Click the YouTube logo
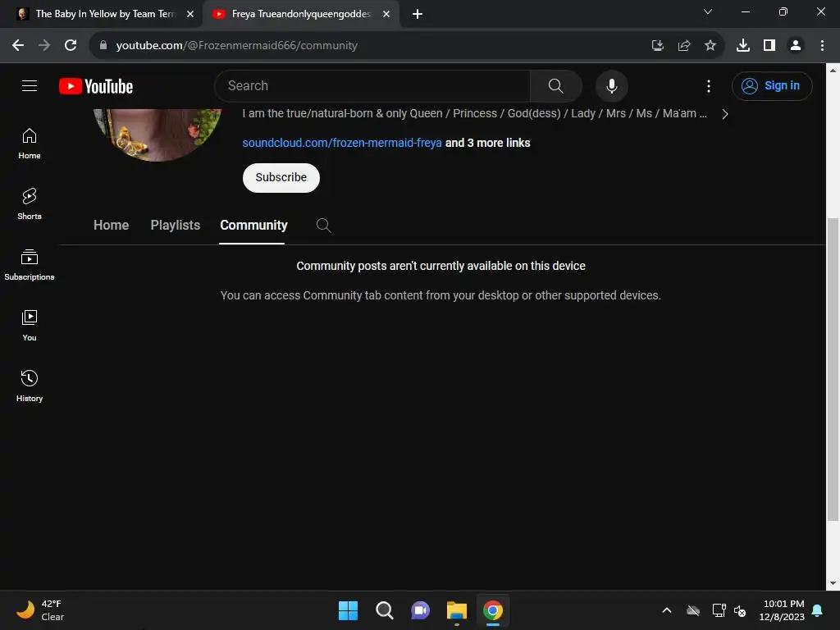This screenshot has width=840, height=630. click(x=96, y=85)
